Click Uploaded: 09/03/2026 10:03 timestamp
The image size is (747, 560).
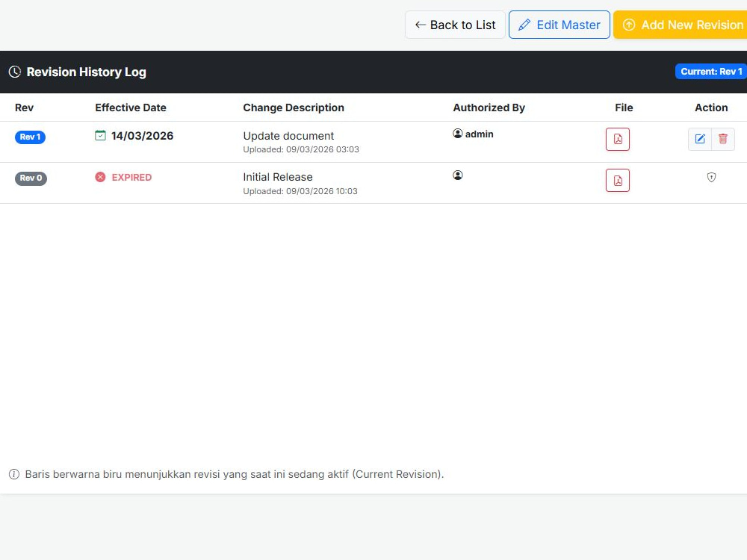(x=300, y=191)
